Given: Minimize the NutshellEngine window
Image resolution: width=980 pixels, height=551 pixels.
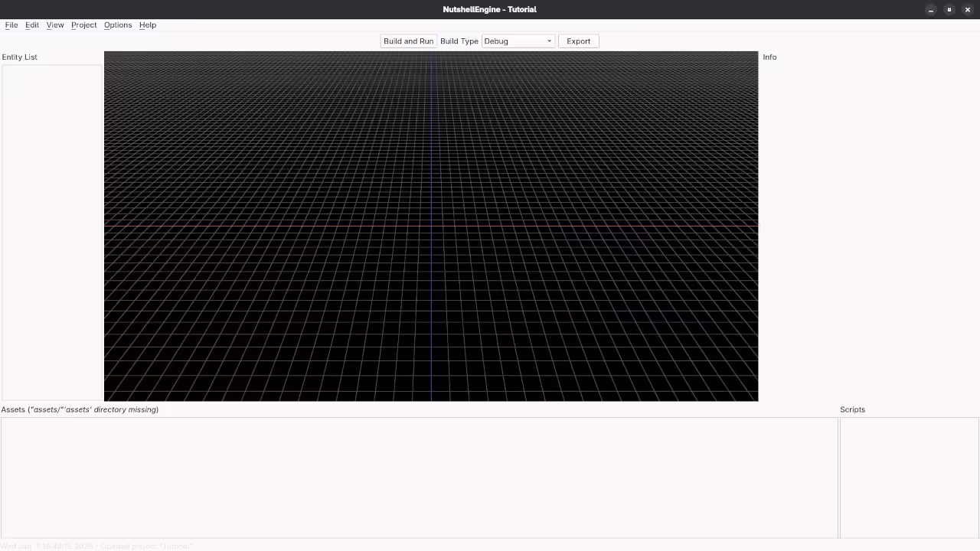Looking at the screenshot, I should coord(931,9).
